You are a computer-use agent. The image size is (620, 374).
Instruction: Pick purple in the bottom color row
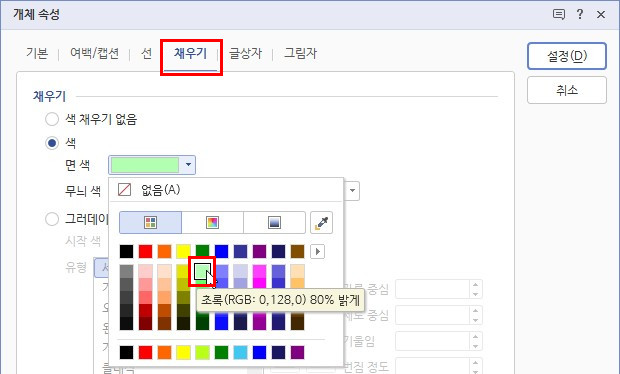pyautogui.click(x=297, y=352)
